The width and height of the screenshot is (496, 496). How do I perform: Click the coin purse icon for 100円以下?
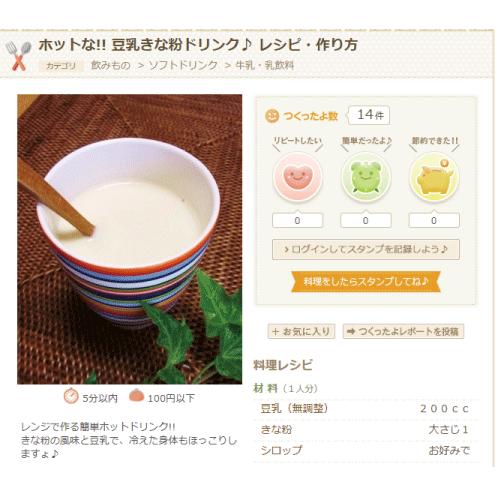pos(136,395)
